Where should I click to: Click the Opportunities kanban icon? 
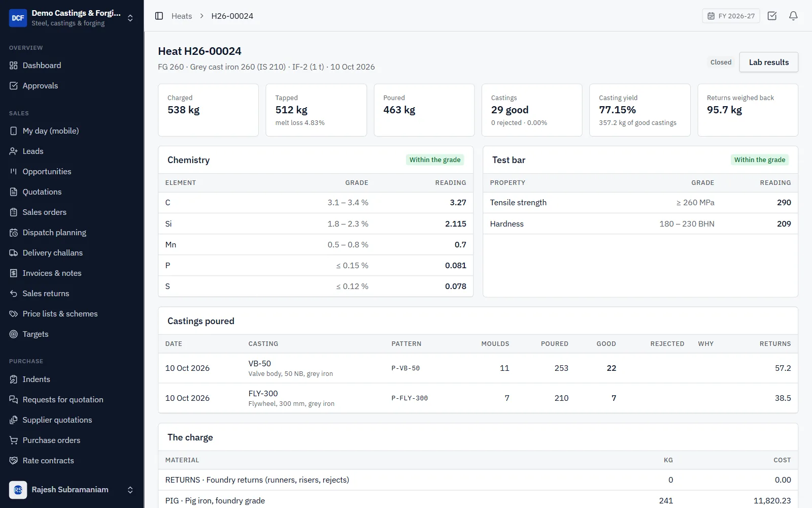tap(14, 172)
